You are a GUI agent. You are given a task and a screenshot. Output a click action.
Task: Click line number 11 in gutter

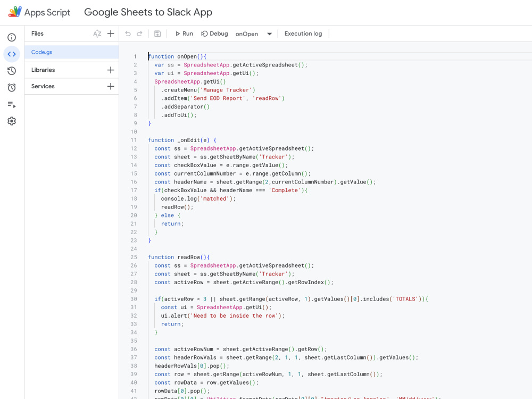(x=134, y=140)
